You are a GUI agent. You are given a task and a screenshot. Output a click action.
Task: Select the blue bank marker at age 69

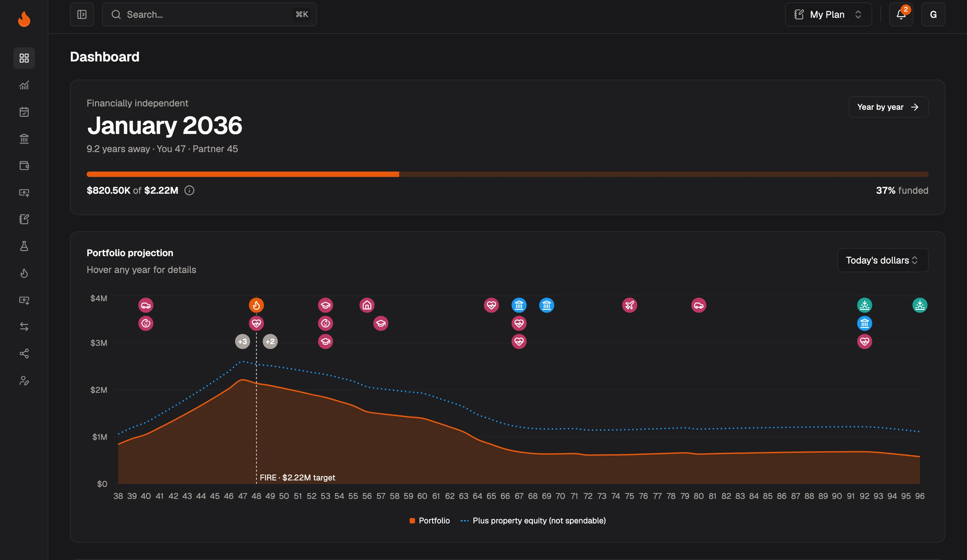pos(546,305)
